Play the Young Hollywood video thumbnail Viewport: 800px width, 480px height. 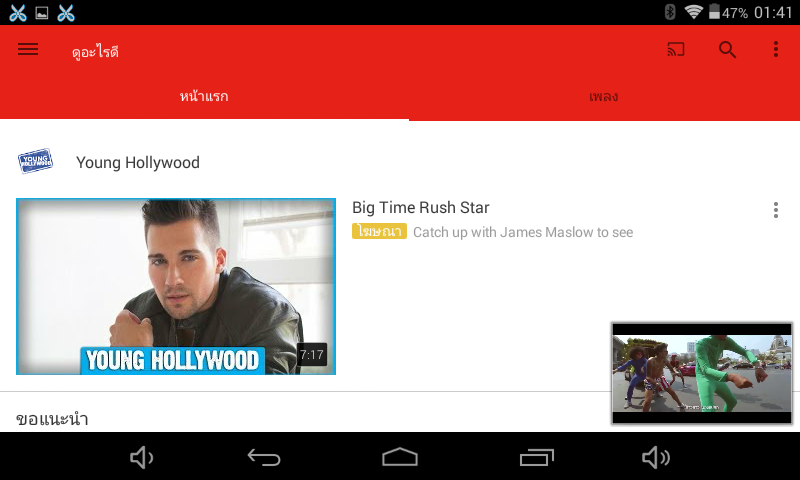(x=176, y=287)
